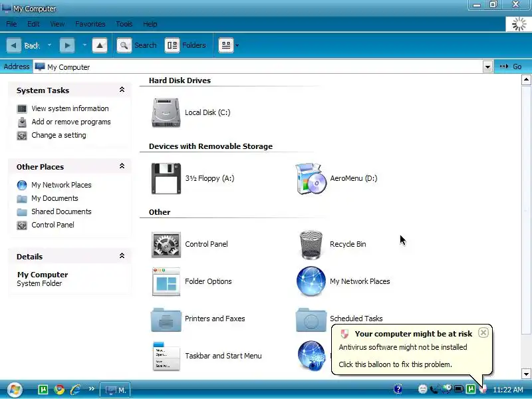Viewport: 532px width, 399px height.
Task: Toggle the Folders pane button
Action: (x=172, y=45)
